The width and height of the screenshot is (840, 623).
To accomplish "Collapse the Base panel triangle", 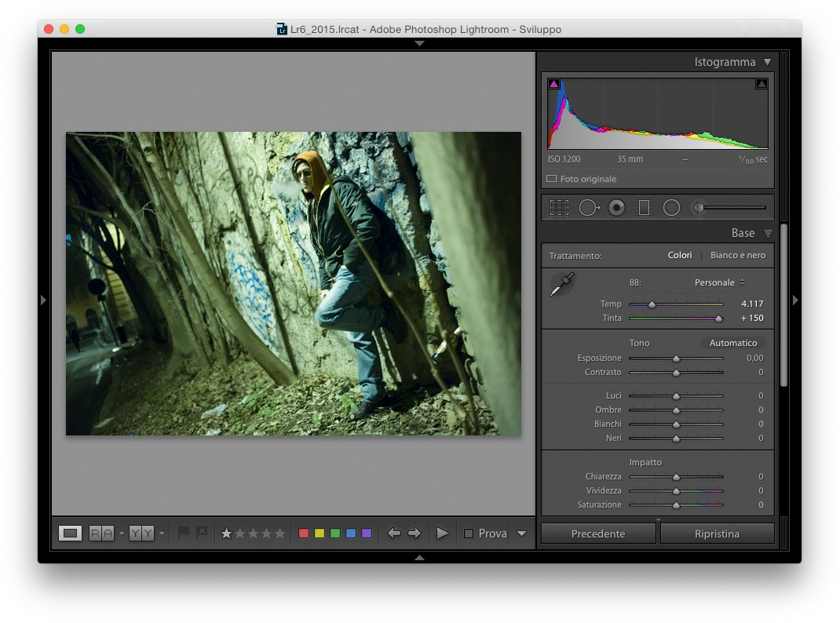I will (768, 233).
